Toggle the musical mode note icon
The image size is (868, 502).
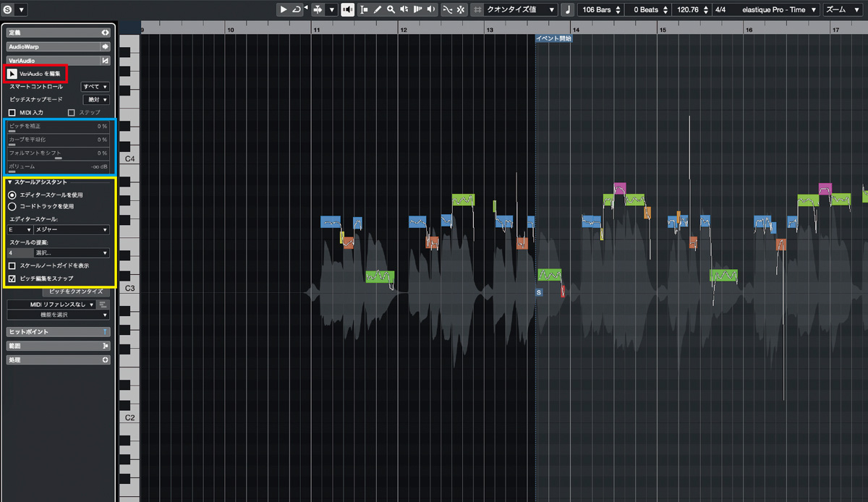(567, 9)
